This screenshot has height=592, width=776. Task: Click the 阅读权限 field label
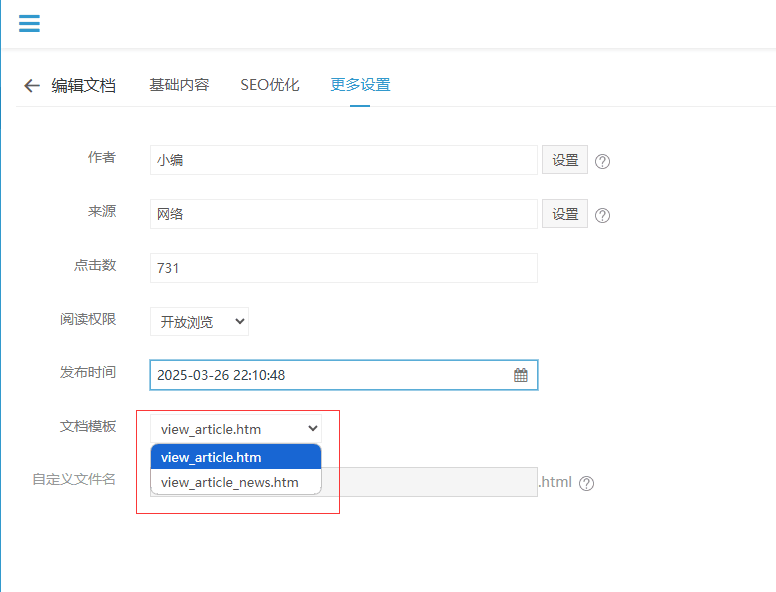tap(88, 319)
